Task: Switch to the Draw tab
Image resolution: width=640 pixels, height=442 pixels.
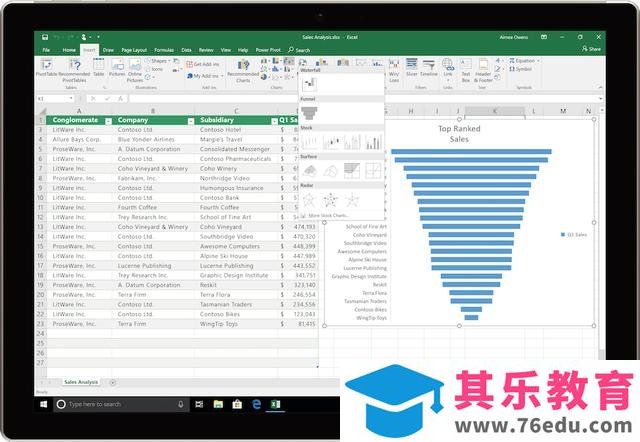Action: [x=108, y=50]
